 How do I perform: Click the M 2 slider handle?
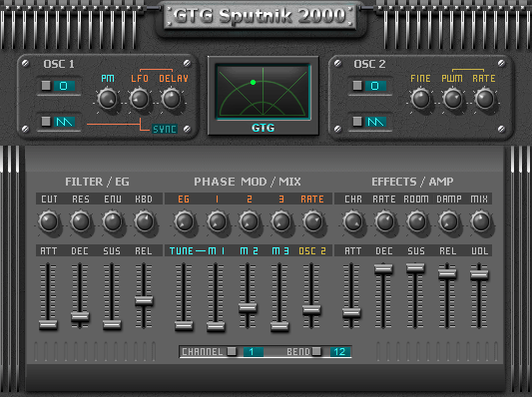[248, 308]
